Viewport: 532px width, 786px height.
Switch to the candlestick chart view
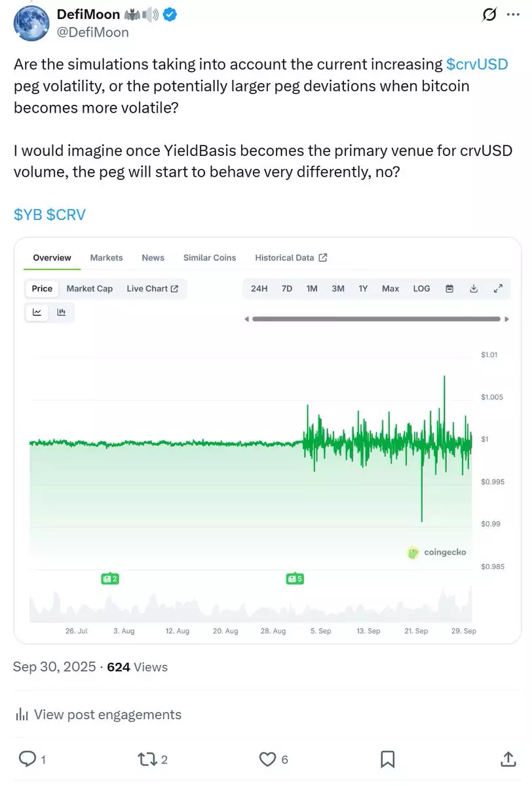click(x=62, y=312)
